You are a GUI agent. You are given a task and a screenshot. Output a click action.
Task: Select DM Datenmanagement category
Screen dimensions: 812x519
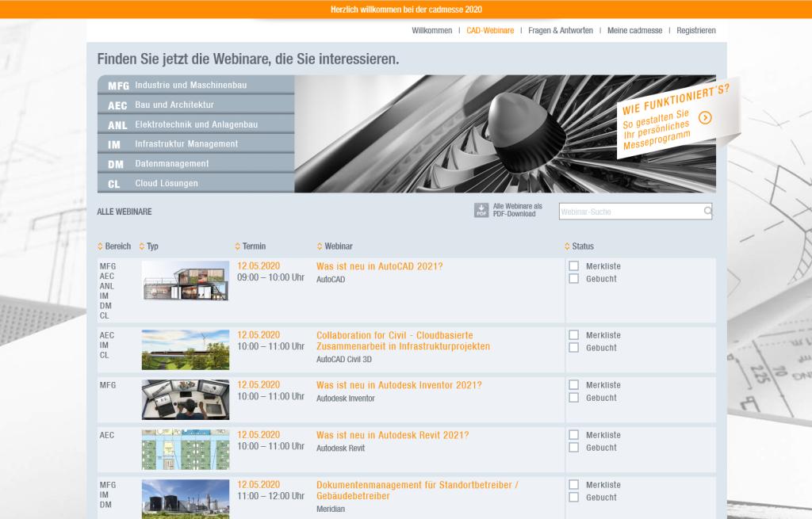click(196, 163)
